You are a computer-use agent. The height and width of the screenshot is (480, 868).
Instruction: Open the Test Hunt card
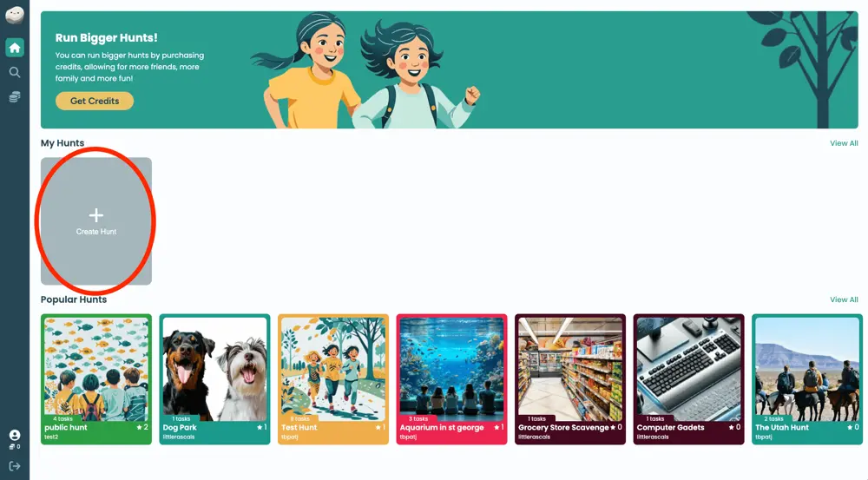333,379
